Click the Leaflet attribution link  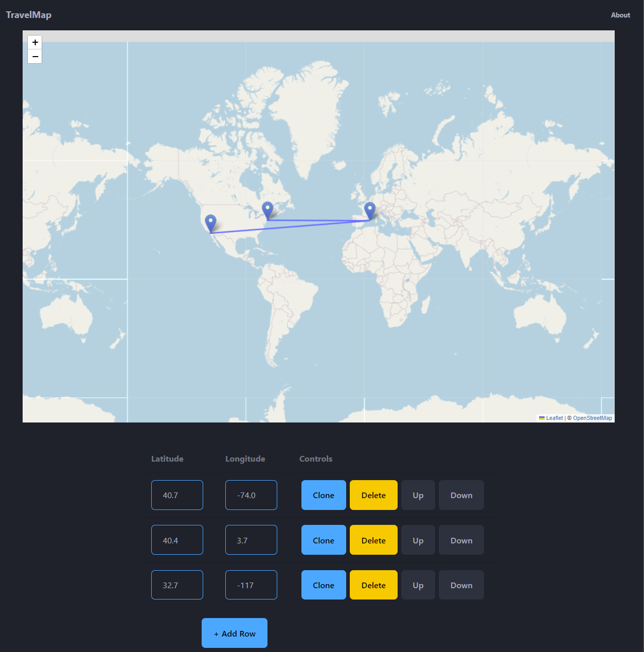554,418
